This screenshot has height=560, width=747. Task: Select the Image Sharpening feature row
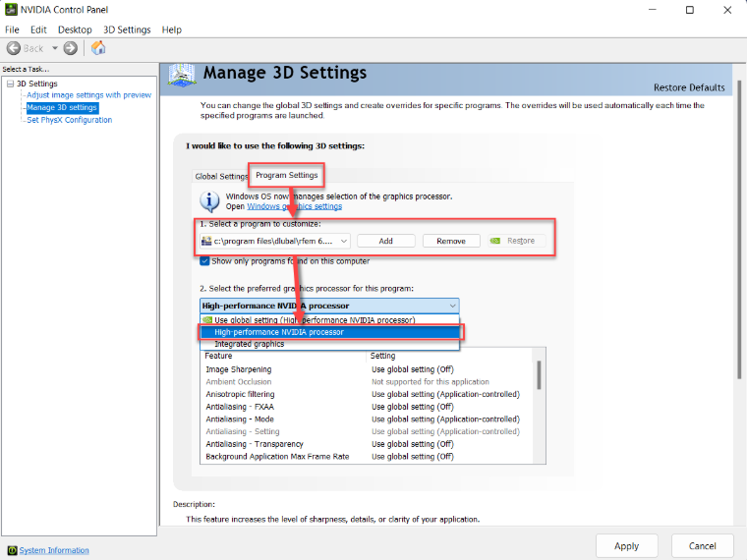click(368, 369)
